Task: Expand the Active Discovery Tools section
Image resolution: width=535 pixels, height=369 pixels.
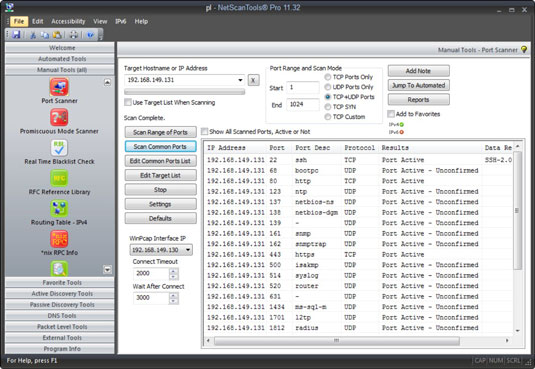Action: click(60, 293)
